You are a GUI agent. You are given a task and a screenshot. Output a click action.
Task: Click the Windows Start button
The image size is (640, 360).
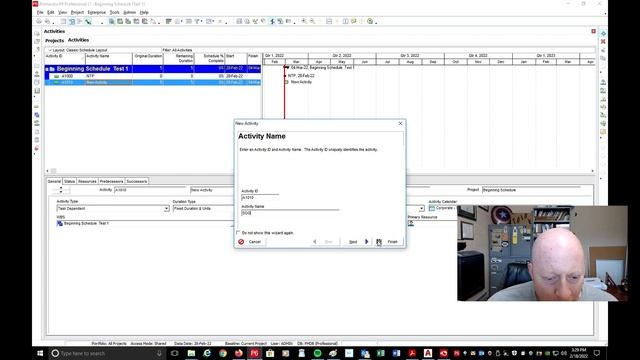click(40, 353)
